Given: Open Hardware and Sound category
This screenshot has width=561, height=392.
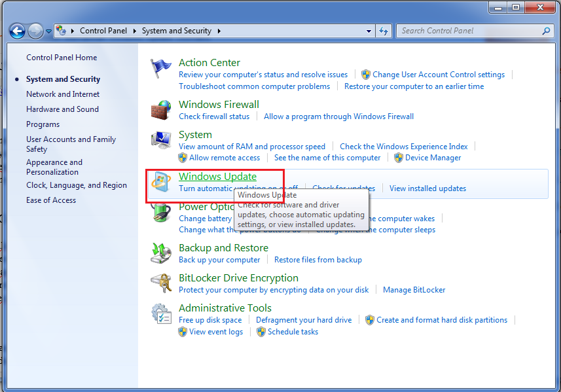Looking at the screenshot, I should 62,109.
